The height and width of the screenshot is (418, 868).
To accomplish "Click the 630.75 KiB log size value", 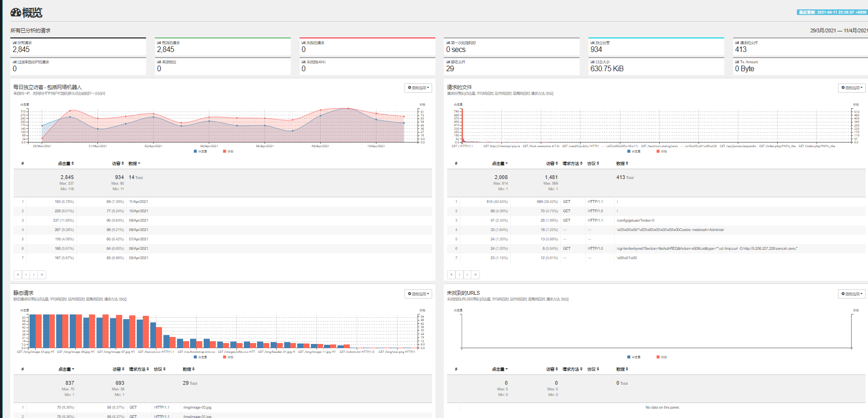I will point(607,68).
